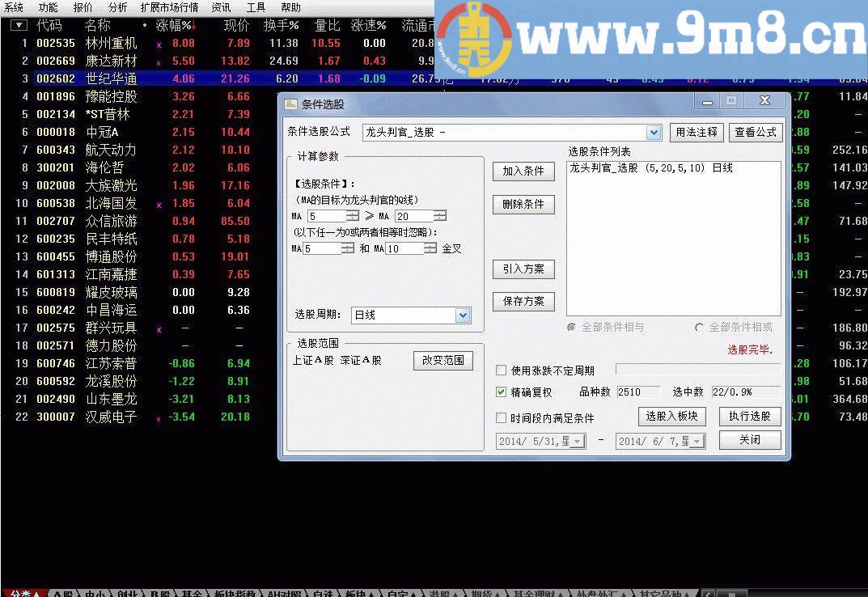This screenshot has width=868, height=597.
Task: Select 龙头判官_选股 (5,20,5,10) 日线 list entry
Action: click(651, 167)
